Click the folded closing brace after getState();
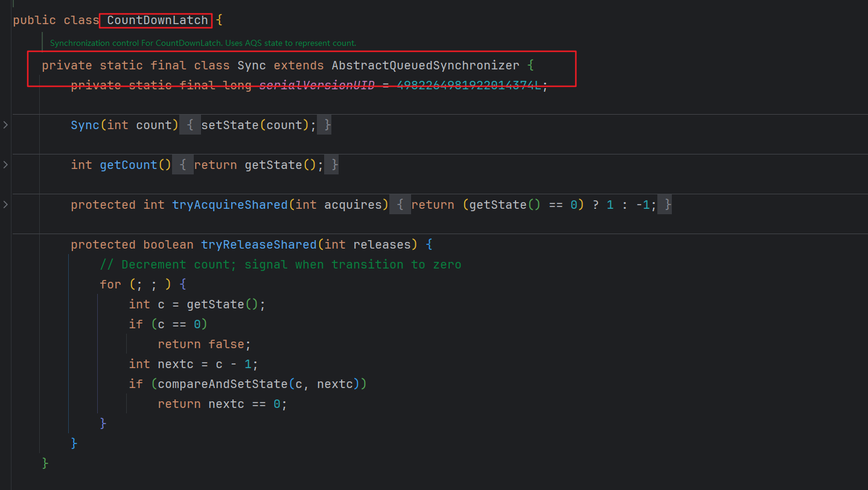 pyautogui.click(x=334, y=165)
